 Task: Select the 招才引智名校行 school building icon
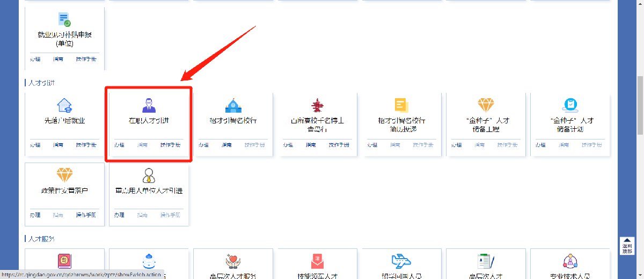(233, 105)
